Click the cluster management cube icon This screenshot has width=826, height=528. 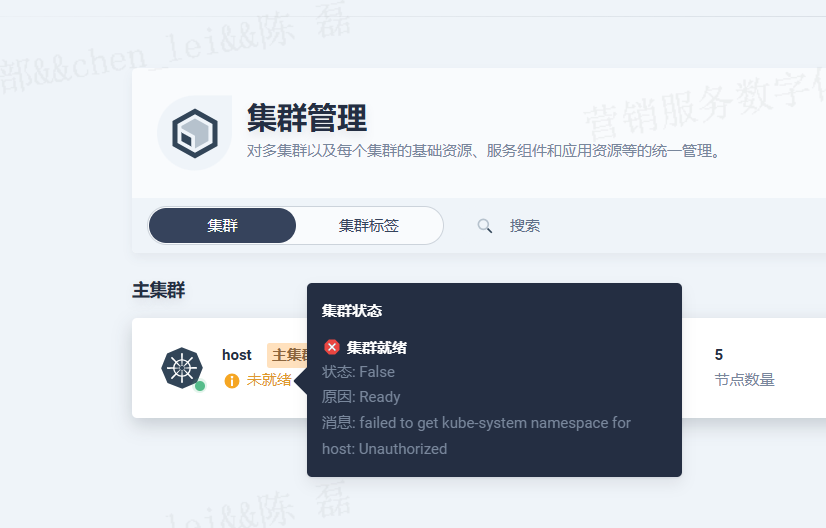(x=195, y=133)
